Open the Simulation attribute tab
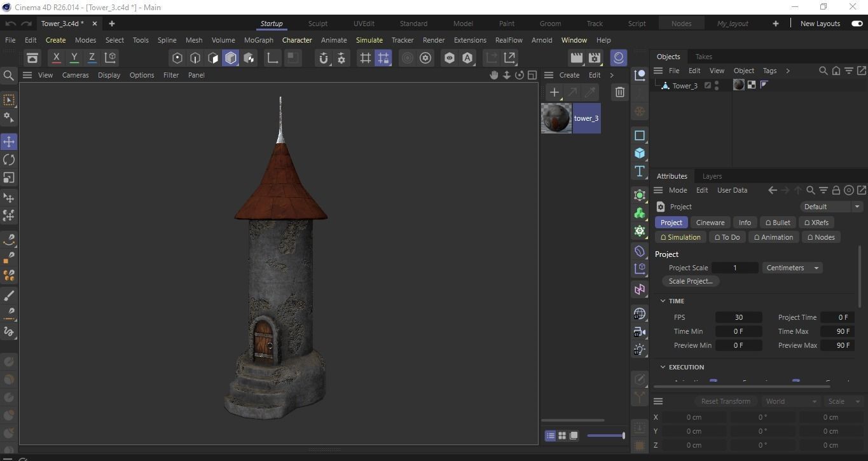Screen dimensions: 868x461 coord(680,237)
